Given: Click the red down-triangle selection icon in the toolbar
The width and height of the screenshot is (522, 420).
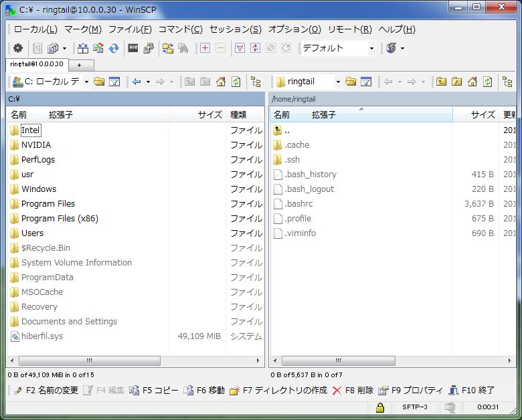Looking at the screenshot, I should tap(240, 48).
